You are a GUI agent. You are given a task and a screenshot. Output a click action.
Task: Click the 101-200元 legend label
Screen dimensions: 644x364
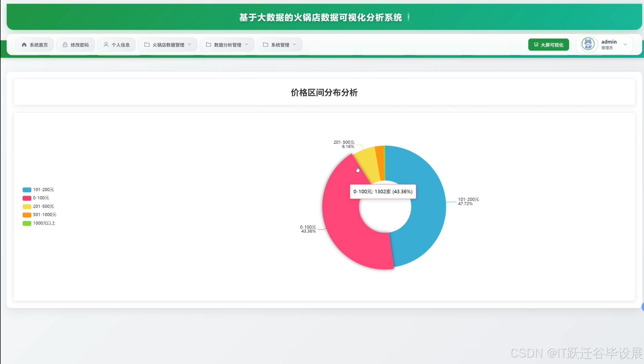tap(44, 190)
